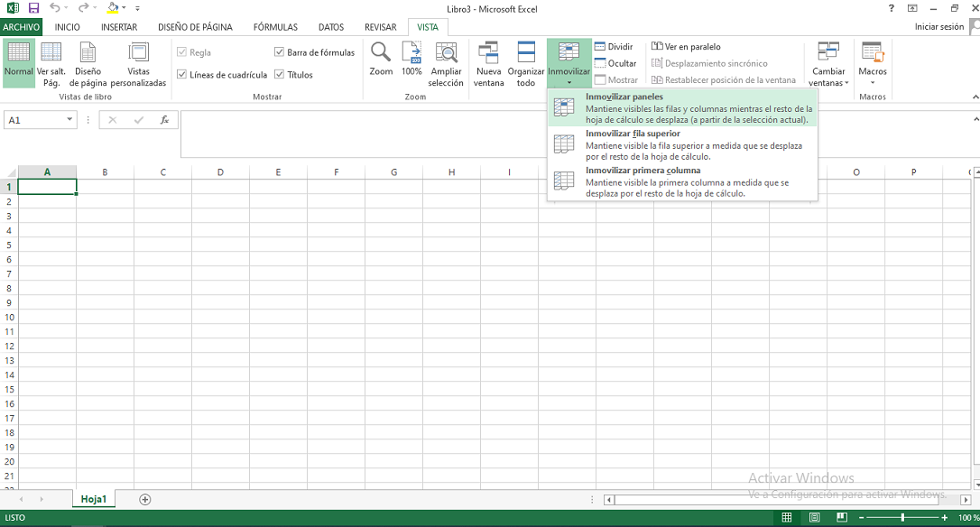This screenshot has height=527, width=980.
Task: Click the Select All corner button
Action: [x=9, y=172]
